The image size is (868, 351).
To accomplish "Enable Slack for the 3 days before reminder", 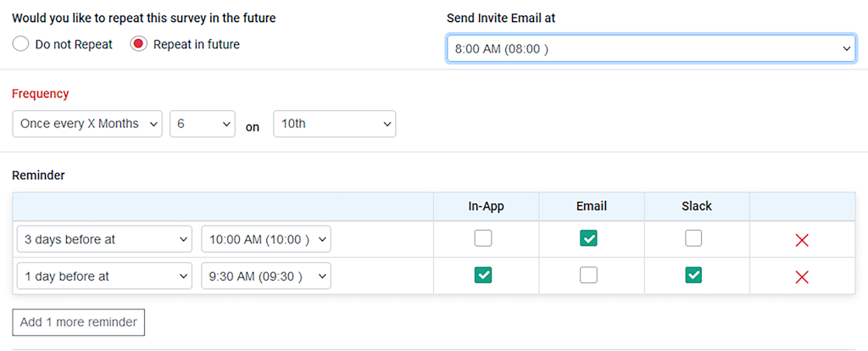I will pos(693,238).
